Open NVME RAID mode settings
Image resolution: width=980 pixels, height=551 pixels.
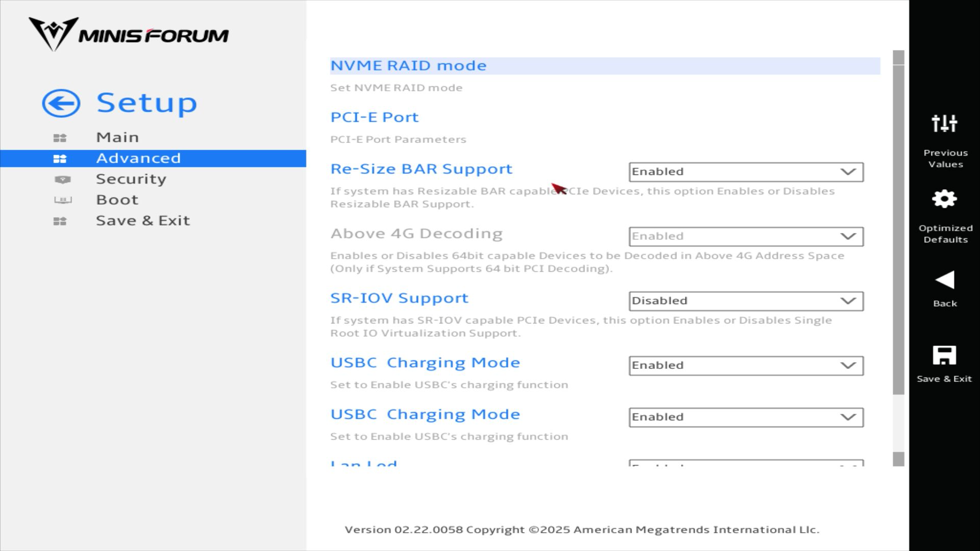(x=408, y=66)
